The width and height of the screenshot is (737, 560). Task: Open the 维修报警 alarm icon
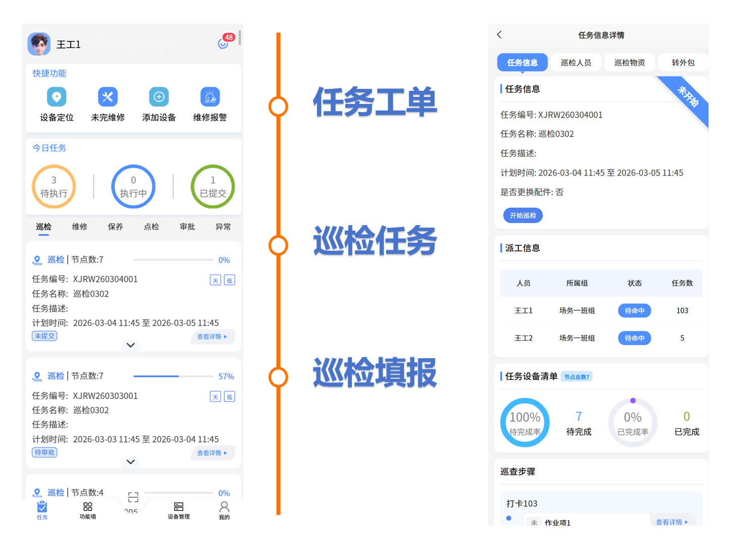(210, 97)
